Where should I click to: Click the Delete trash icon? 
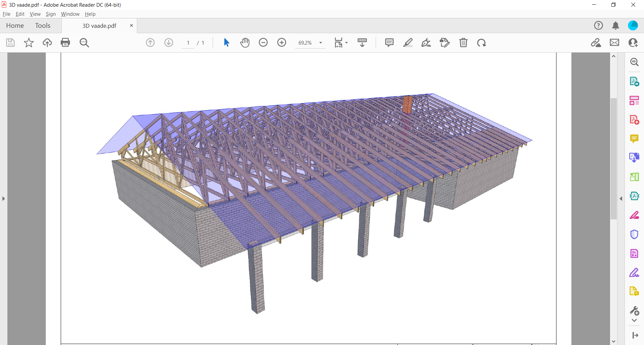pyautogui.click(x=463, y=43)
